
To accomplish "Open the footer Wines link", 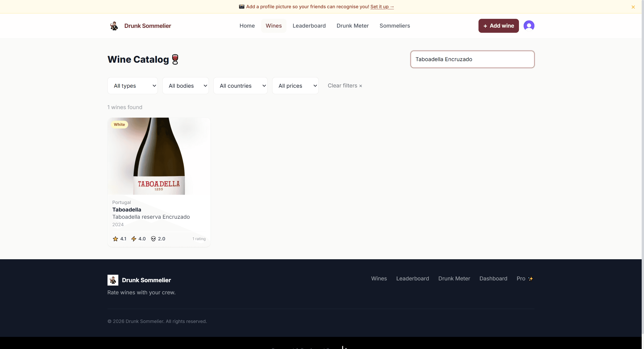I will tap(379, 279).
